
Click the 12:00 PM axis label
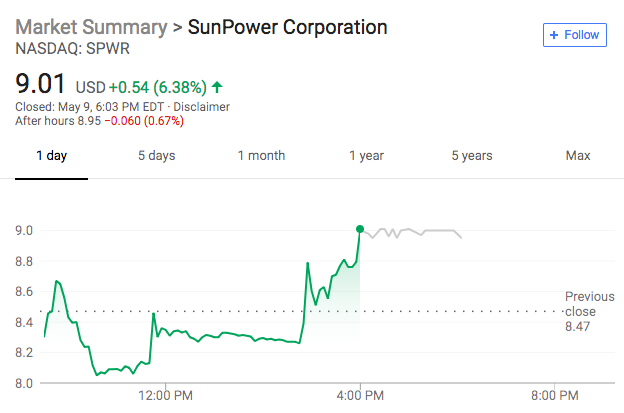pyautogui.click(x=166, y=394)
